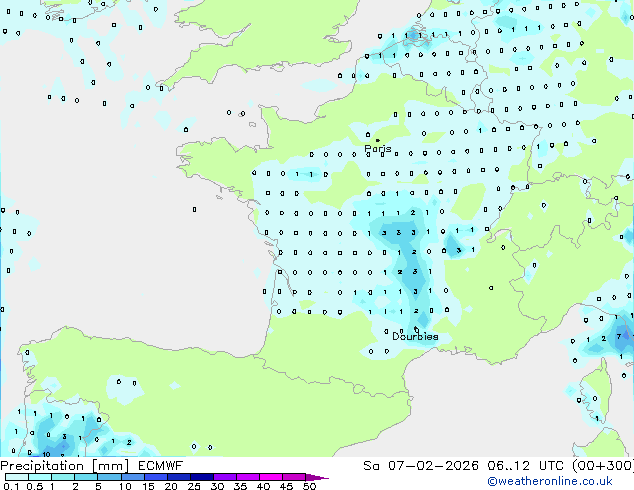Pick the 0.1–0.5 mm legend swatch

[x=17, y=477]
